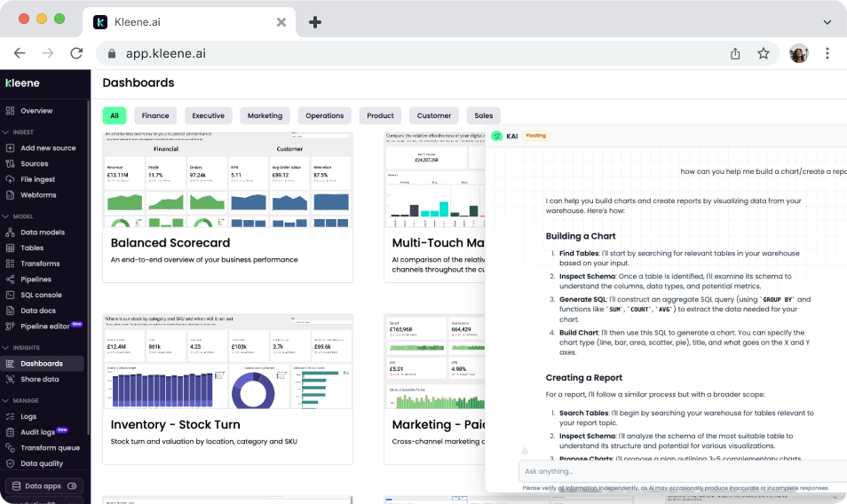Click the Share data icon
Screen dimensions: 847x504
(10, 379)
